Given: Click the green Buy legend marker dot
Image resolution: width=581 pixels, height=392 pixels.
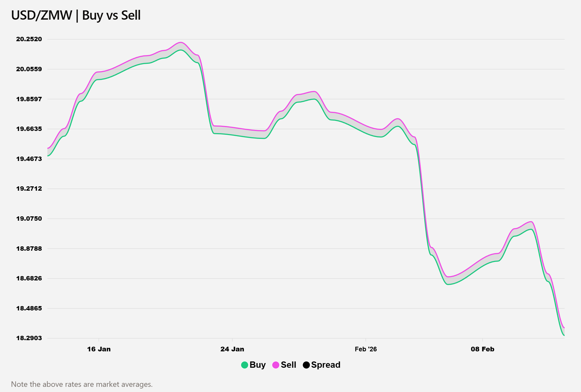Looking at the screenshot, I should pos(245,365).
